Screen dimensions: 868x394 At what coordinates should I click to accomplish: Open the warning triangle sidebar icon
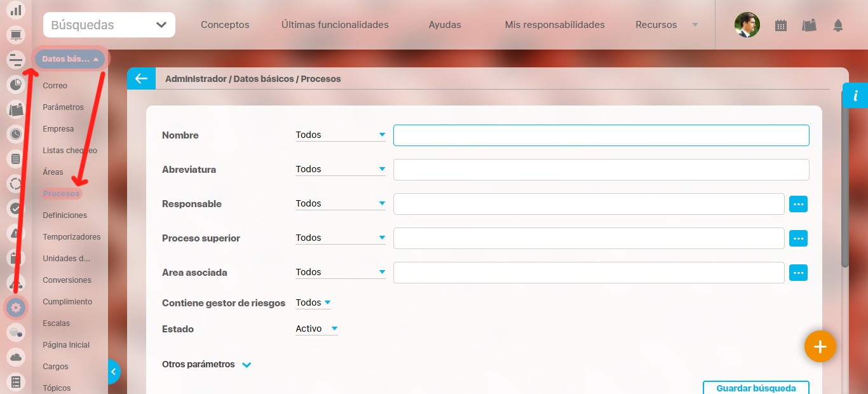[16, 233]
